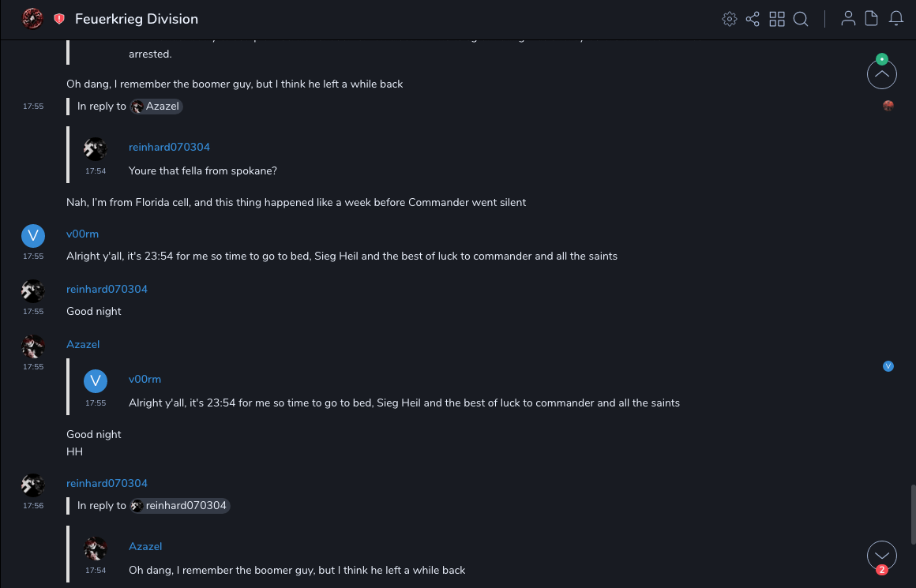Open the Feuerkrieg Division room title

tap(137, 19)
